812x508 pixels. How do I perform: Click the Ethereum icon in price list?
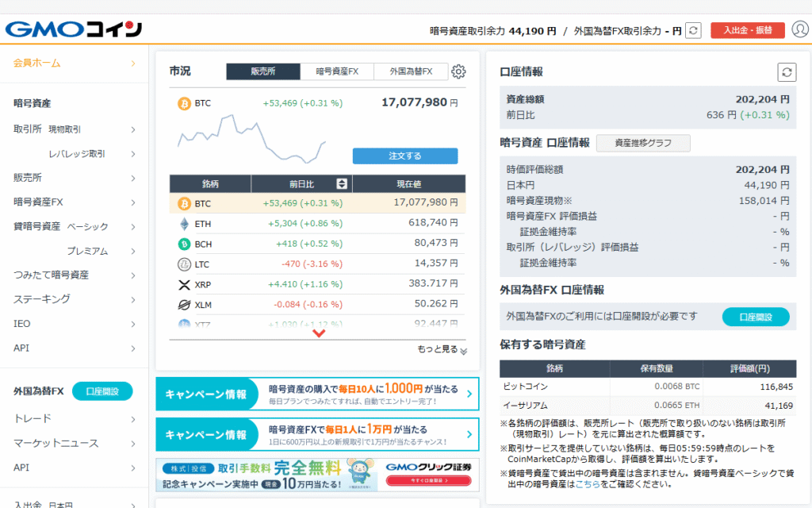click(184, 224)
